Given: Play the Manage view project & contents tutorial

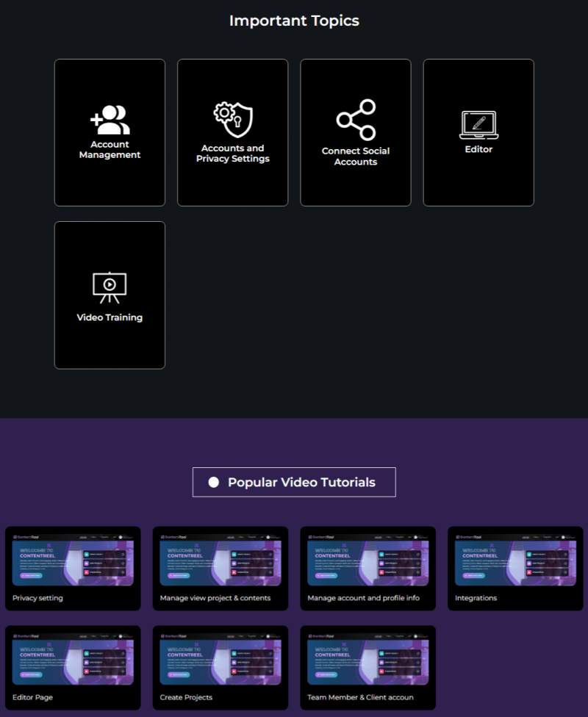Looking at the screenshot, I should click(x=220, y=561).
